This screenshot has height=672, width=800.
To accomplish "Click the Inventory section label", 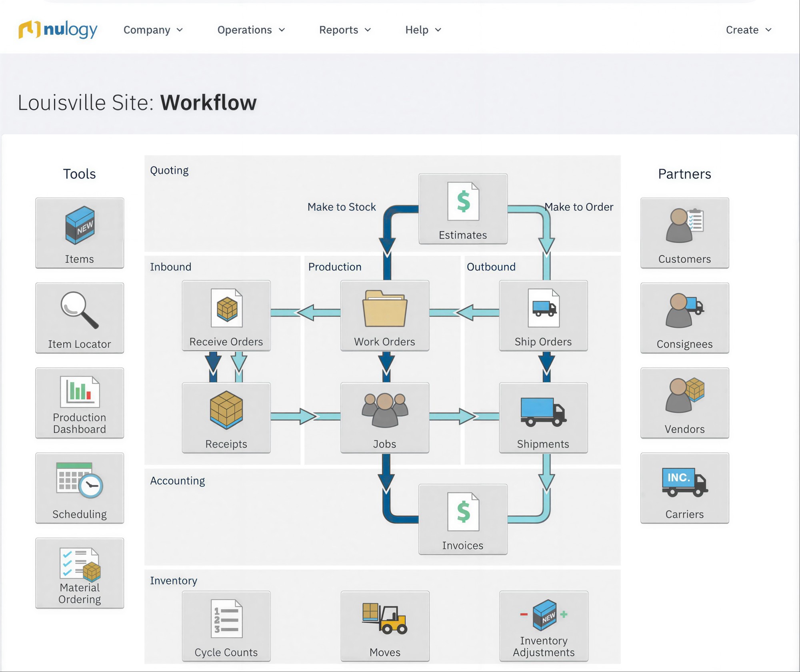I will tap(174, 580).
